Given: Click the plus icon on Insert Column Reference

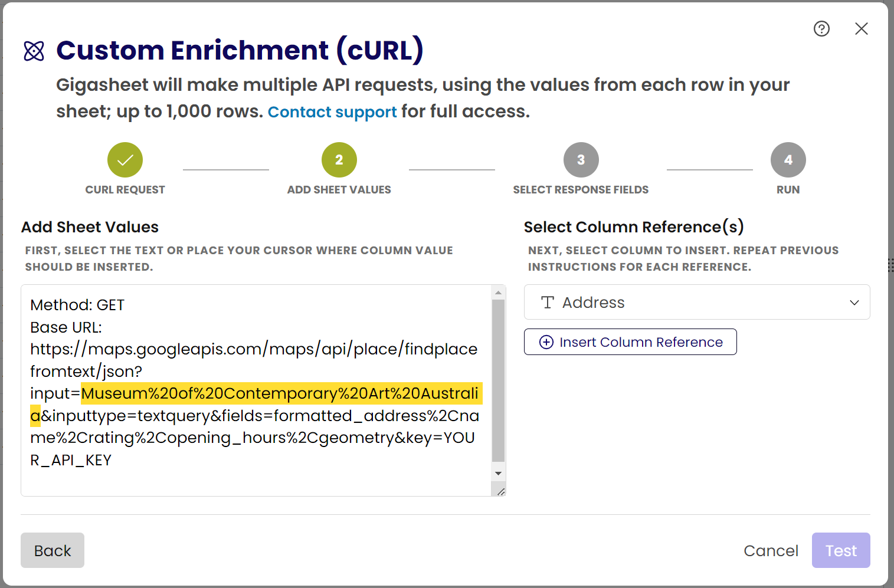Looking at the screenshot, I should coord(546,342).
